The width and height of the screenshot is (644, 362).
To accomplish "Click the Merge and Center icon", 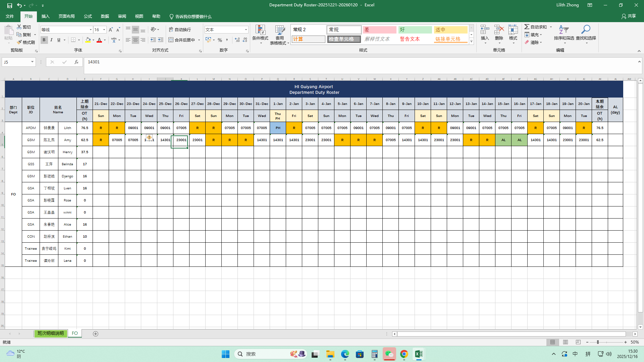I will tap(171, 40).
